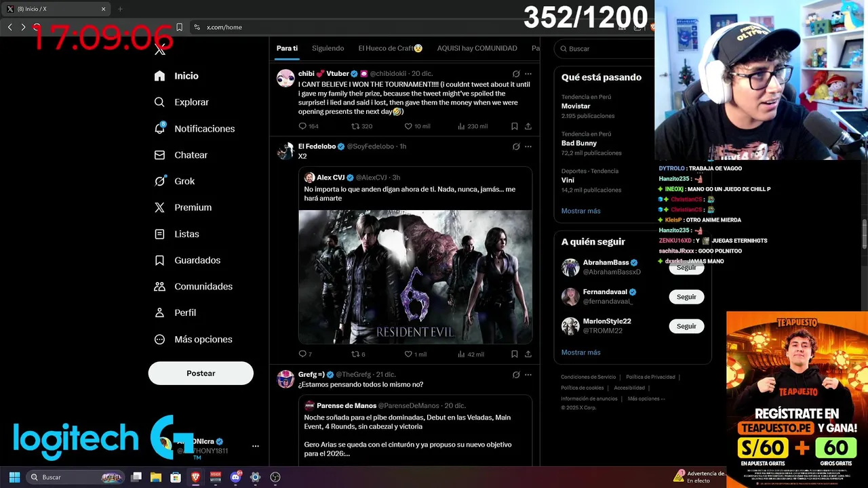The width and height of the screenshot is (868, 488).
Task: Open more options on chibi's tweet
Action: pos(528,73)
